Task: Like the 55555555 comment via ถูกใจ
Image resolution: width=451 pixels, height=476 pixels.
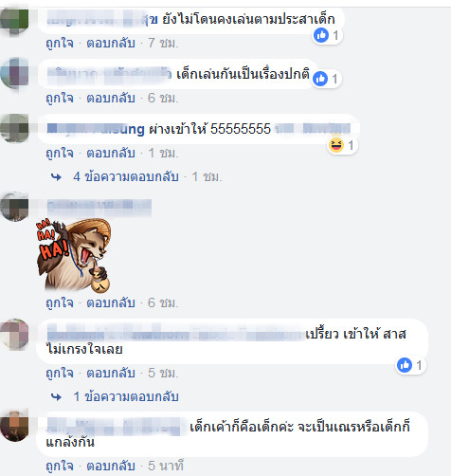Action: click(60, 153)
